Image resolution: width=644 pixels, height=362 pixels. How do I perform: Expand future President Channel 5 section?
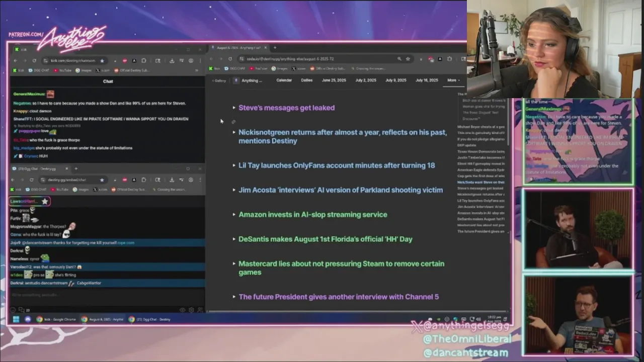click(234, 297)
